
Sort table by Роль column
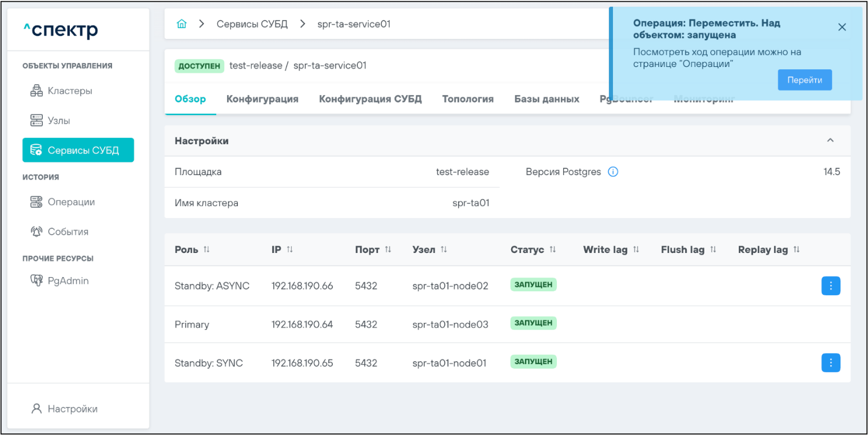click(x=207, y=250)
